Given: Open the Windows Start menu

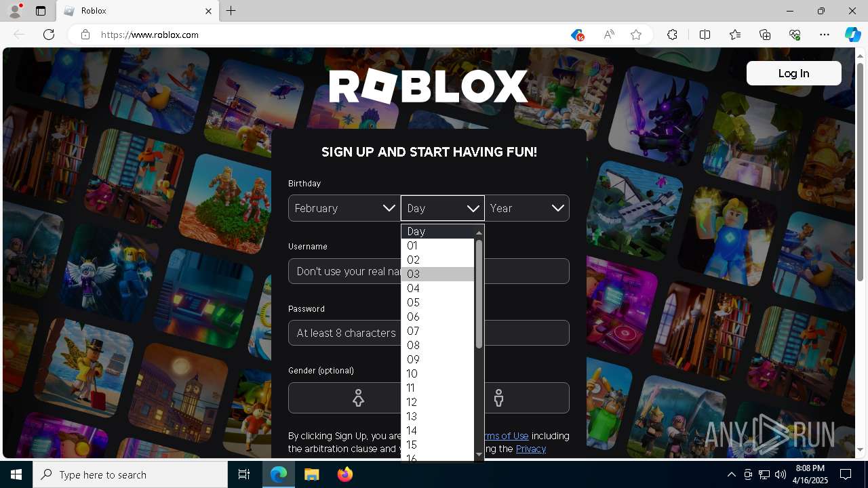Looking at the screenshot, I should click(x=16, y=474).
